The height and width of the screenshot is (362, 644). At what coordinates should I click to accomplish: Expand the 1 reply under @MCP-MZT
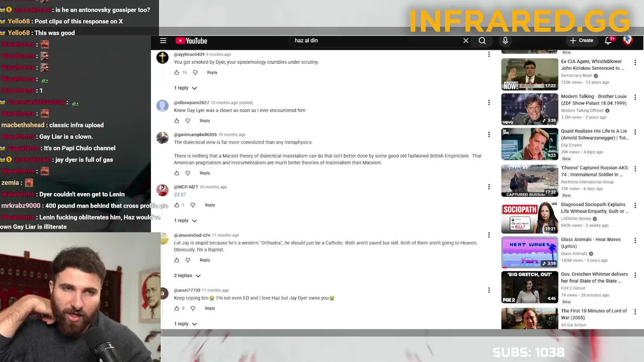click(186, 221)
